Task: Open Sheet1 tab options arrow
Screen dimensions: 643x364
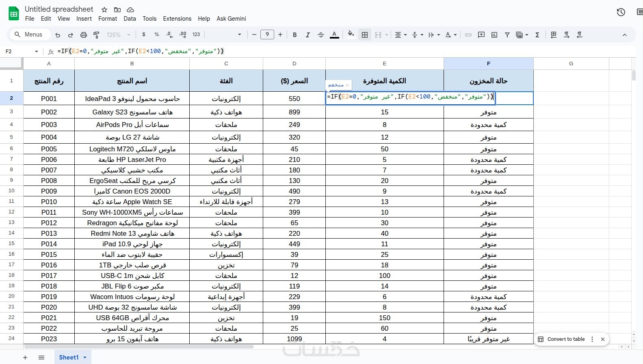Action: (85, 358)
